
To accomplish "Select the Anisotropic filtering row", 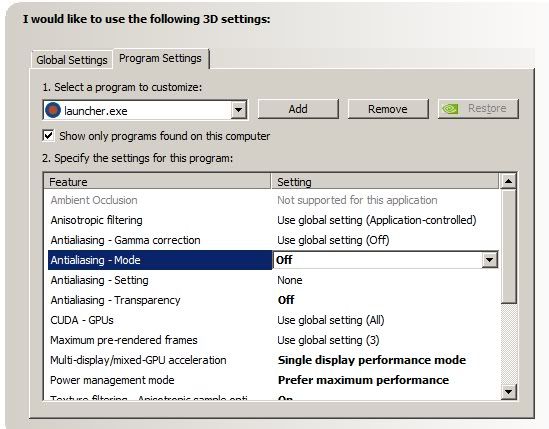I will pyautogui.click(x=271, y=220).
